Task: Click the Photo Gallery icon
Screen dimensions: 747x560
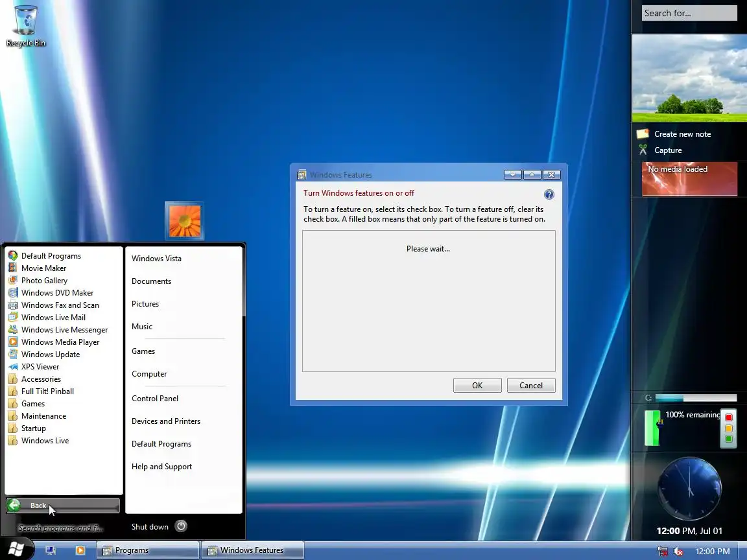Action: pos(13,281)
